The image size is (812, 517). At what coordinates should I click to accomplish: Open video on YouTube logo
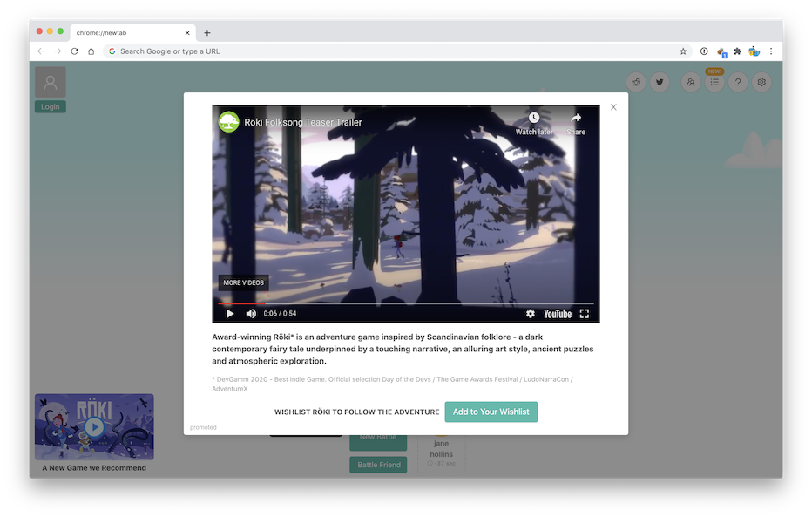558,314
